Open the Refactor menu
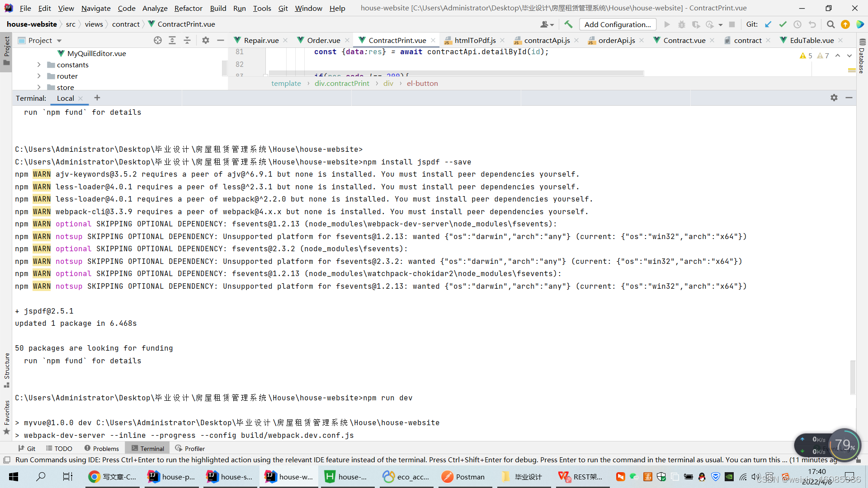 pos(188,8)
